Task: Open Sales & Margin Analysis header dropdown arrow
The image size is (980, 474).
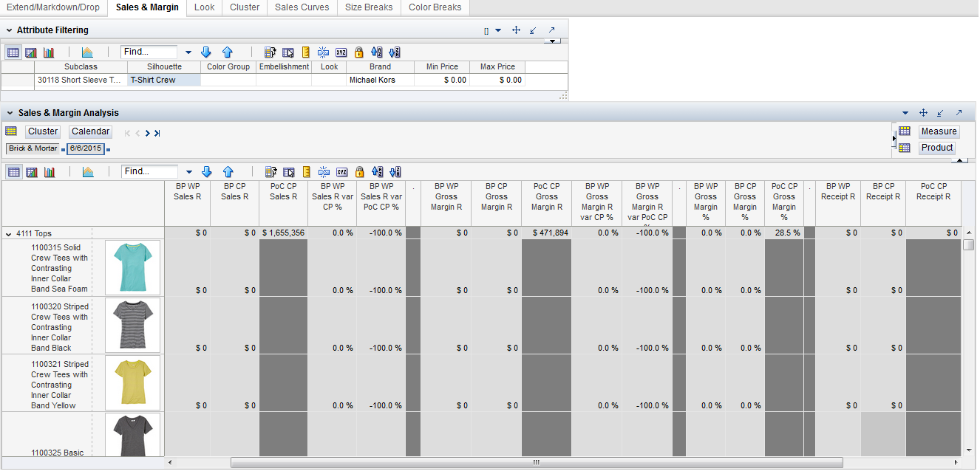Action: (905, 113)
